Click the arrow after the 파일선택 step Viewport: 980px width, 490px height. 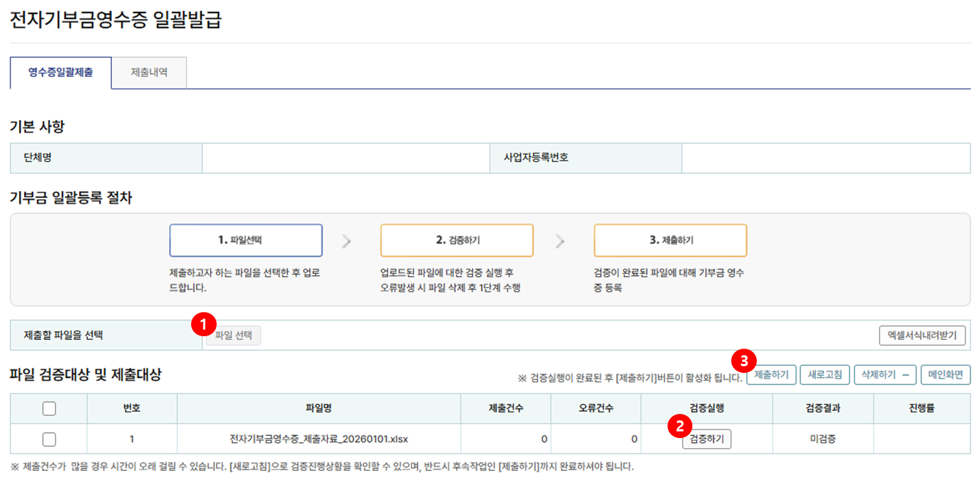coord(347,242)
